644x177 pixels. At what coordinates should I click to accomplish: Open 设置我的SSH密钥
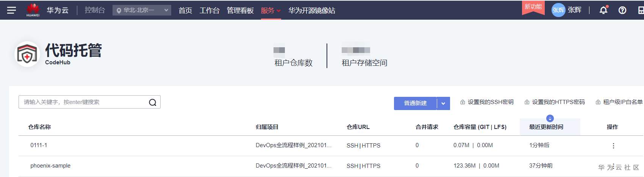pos(487,102)
